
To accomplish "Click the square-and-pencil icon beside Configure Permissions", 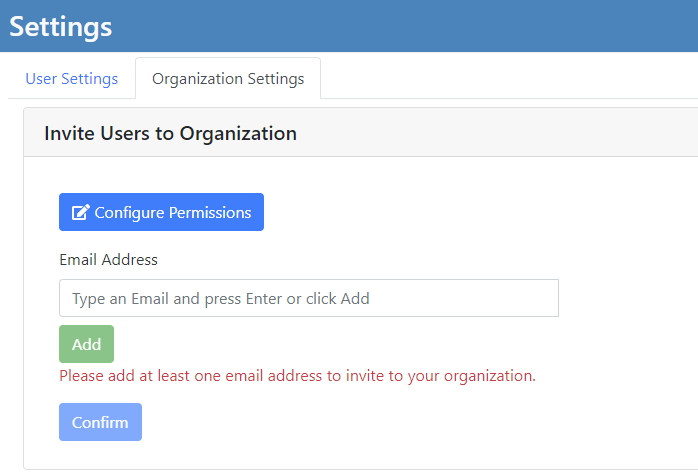I will (81, 212).
